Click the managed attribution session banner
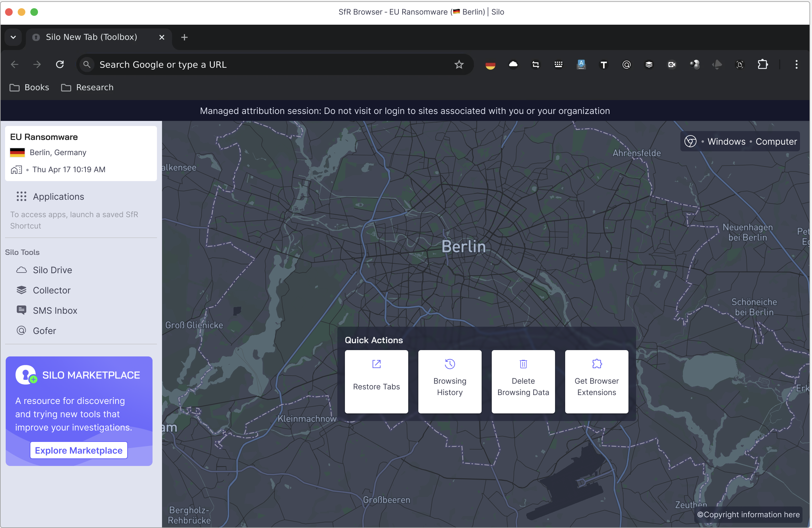Viewport: 812px width, 528px height. point(405,110)
